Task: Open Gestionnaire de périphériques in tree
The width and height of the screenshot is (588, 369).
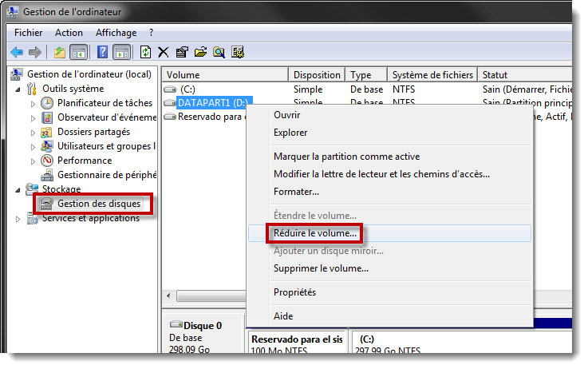Action: click(x=106, y=175)
